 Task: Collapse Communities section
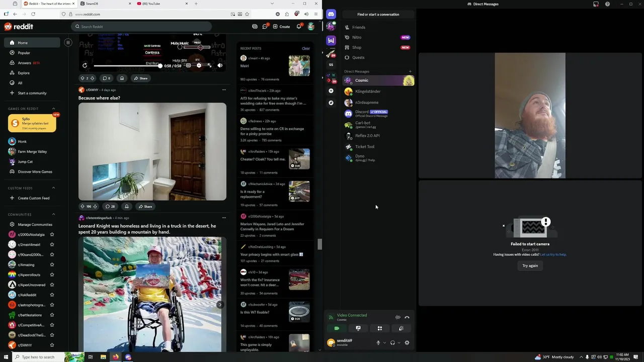click(53, 215)
